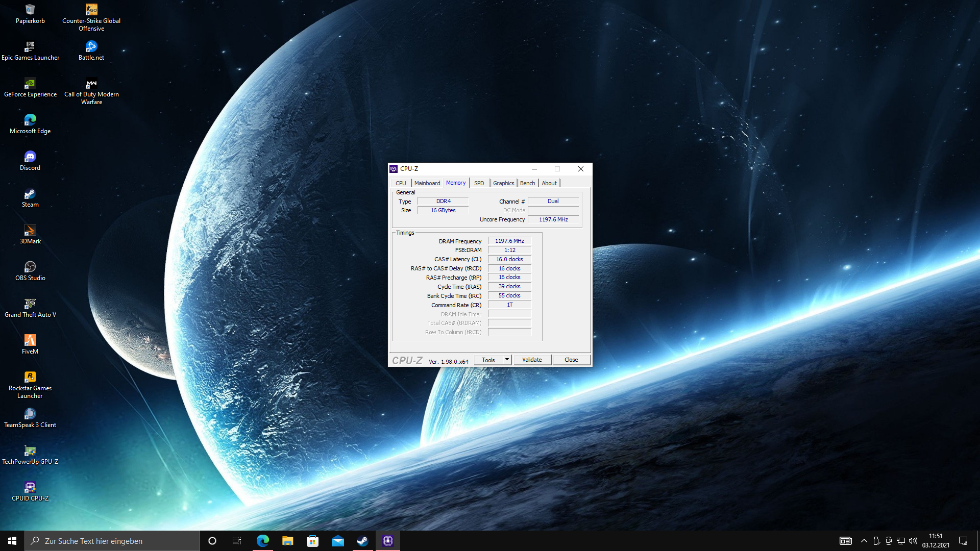Screen dimensions: 980x551
Task: Switch to the Mainboard tab
Action: [x=427, y=183]
